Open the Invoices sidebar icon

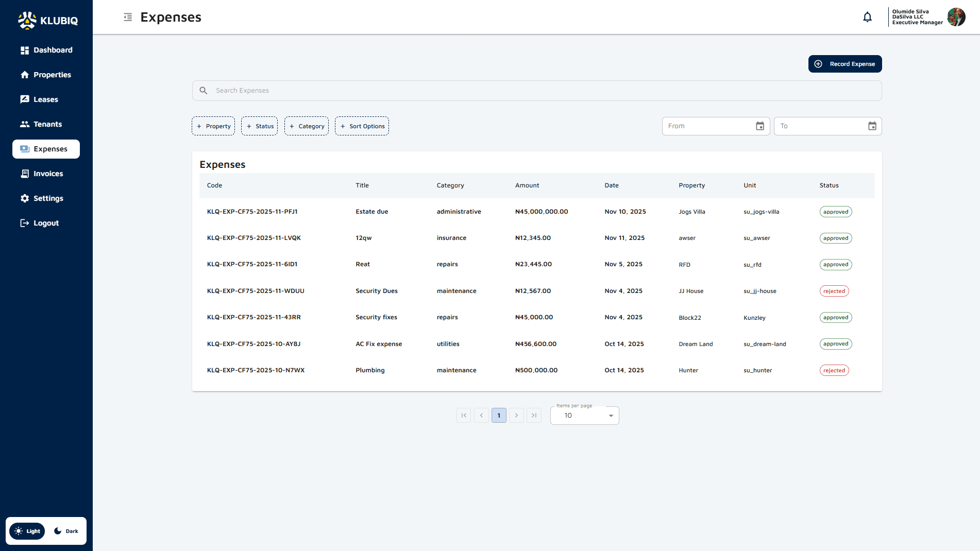25,174
